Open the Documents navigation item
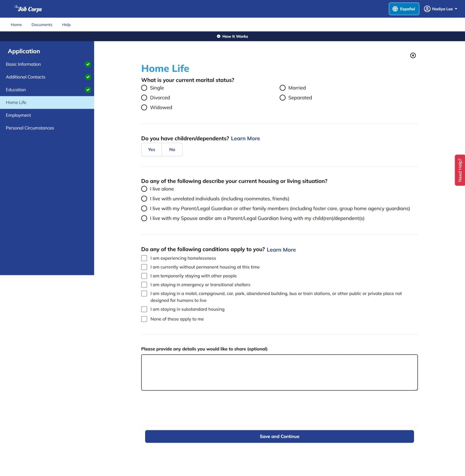Viewport: 465px width, 476px height. click(42, 25)
